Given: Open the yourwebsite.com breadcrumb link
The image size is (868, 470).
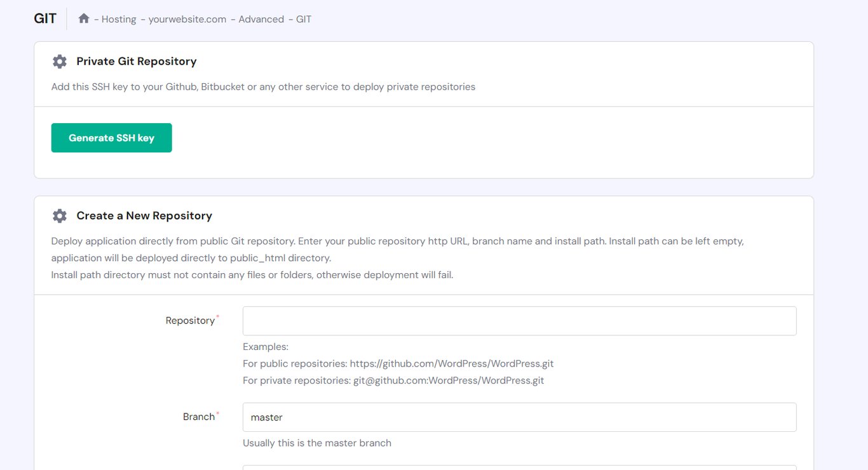Looking at the screenshot, I should 187,19.
